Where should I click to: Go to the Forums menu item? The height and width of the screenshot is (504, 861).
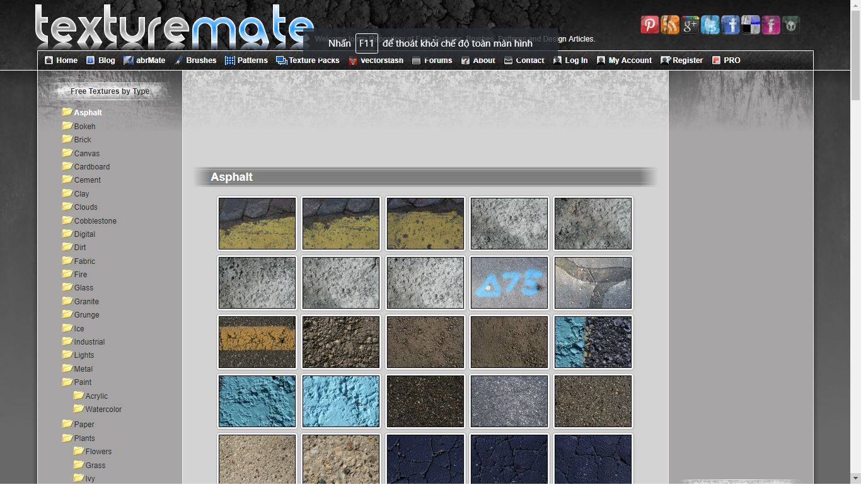click(432, 60)
